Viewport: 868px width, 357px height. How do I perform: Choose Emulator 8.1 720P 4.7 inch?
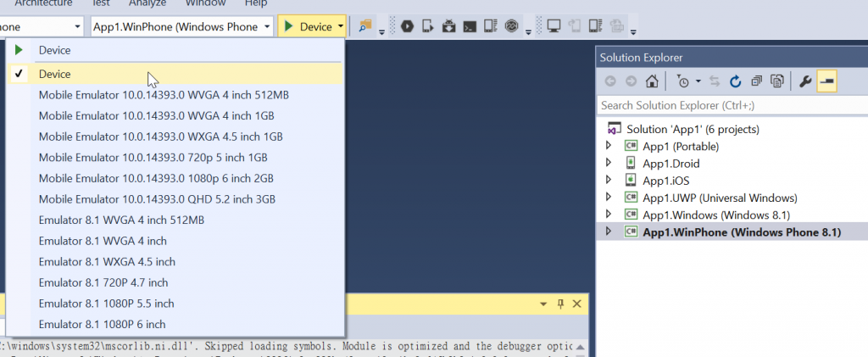(x=175, y=283)
